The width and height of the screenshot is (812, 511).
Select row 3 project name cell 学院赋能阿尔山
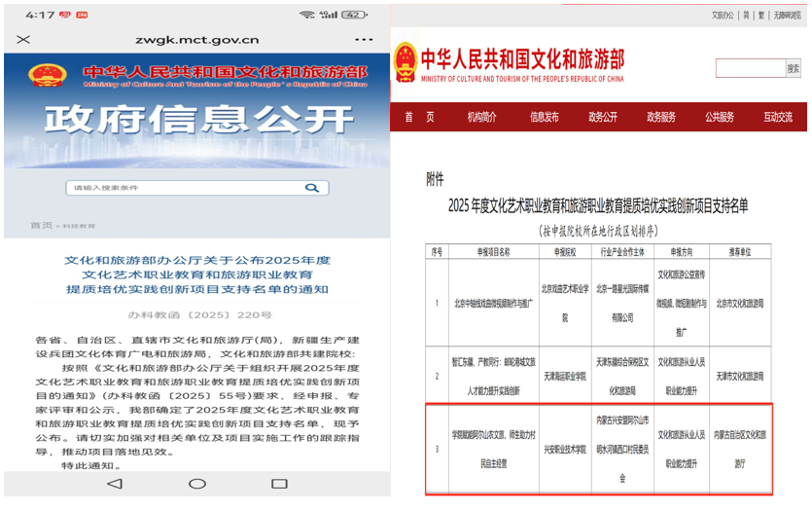(x=493, y=450)
